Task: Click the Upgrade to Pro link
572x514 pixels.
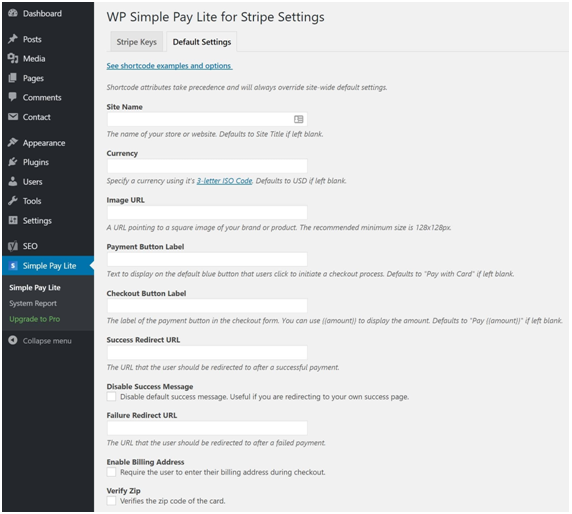Action: pyautogui.click(x=35, y=319)
